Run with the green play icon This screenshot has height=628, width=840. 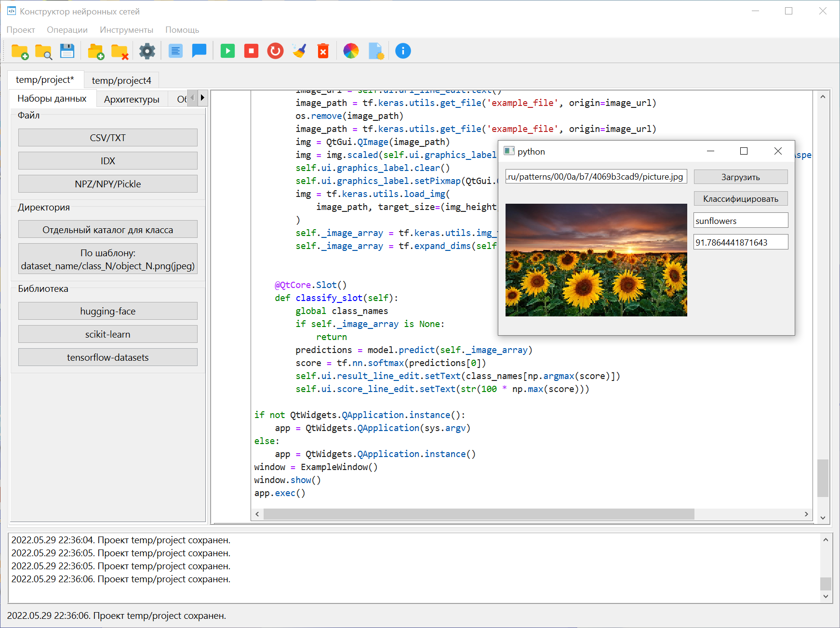(x=227, y=51)
